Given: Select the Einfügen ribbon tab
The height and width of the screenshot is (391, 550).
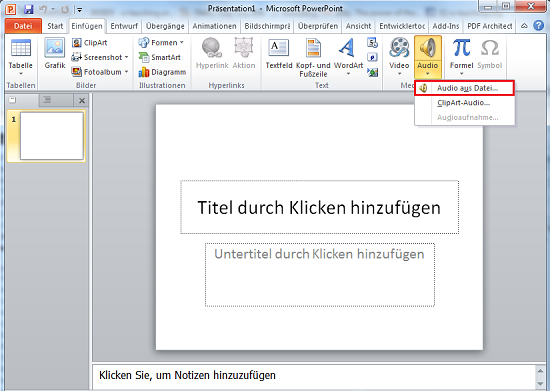Looking at the screenshot, I should (x=87, y=26).
